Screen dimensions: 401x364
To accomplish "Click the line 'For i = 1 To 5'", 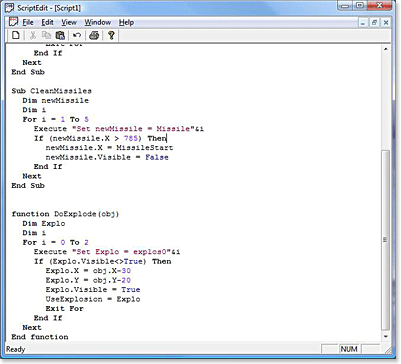I will (x=56, y=119).
